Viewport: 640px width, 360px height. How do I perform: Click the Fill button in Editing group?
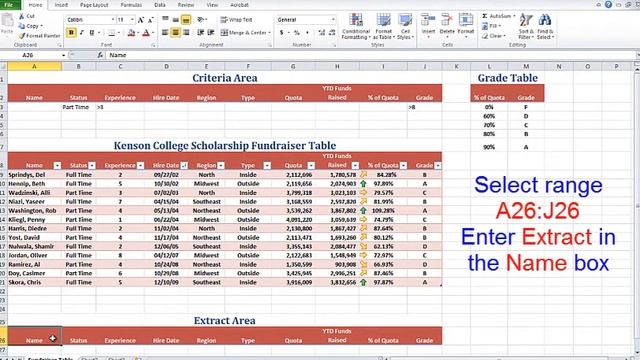coord(491,26)
